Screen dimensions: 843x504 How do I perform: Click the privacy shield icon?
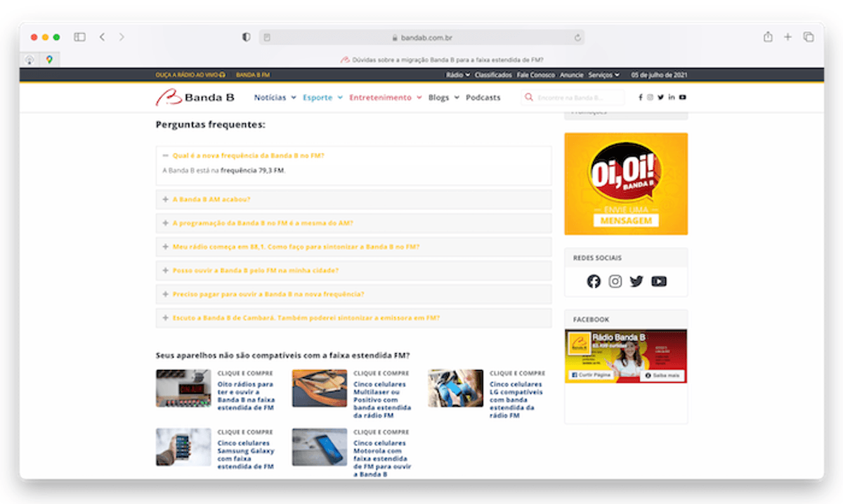pos(246,37)
